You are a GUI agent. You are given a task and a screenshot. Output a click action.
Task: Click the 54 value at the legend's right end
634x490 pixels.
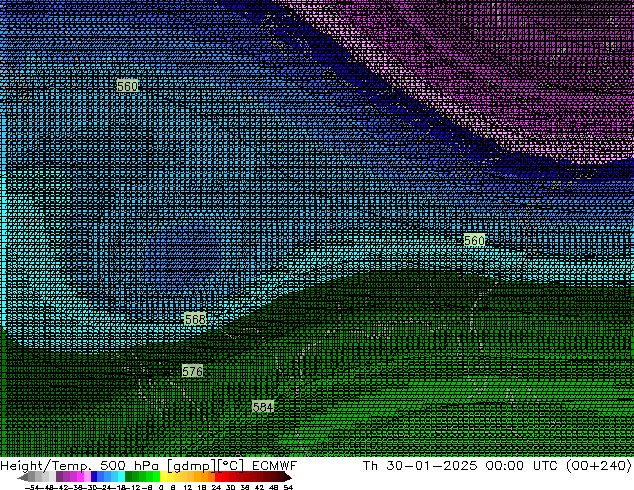[288, 487]
